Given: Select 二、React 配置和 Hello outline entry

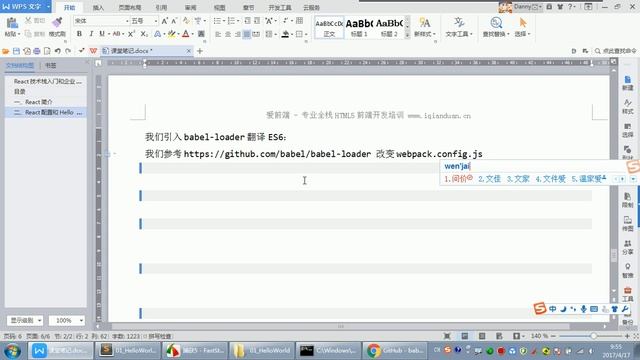Looking at the screenshot, I should coord(45,112).
